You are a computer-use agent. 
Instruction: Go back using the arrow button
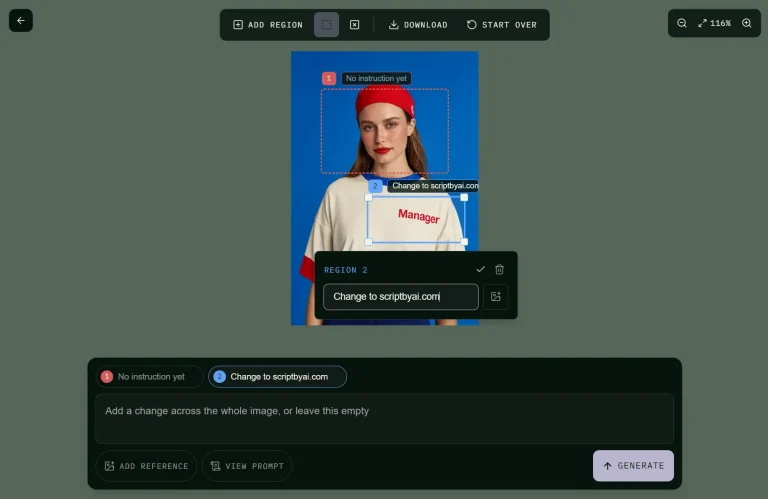tap(21, 21)
